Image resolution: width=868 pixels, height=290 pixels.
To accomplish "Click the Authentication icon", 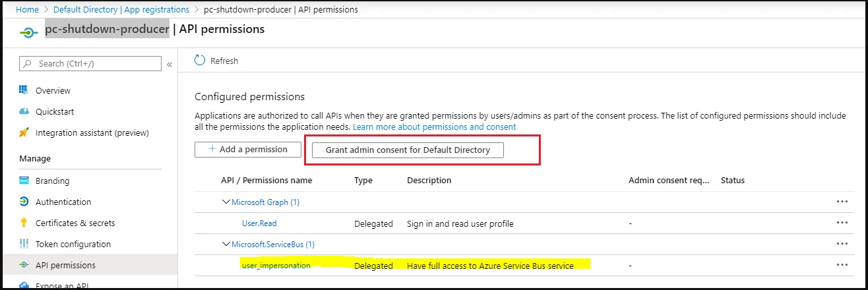I will [24, 202].
